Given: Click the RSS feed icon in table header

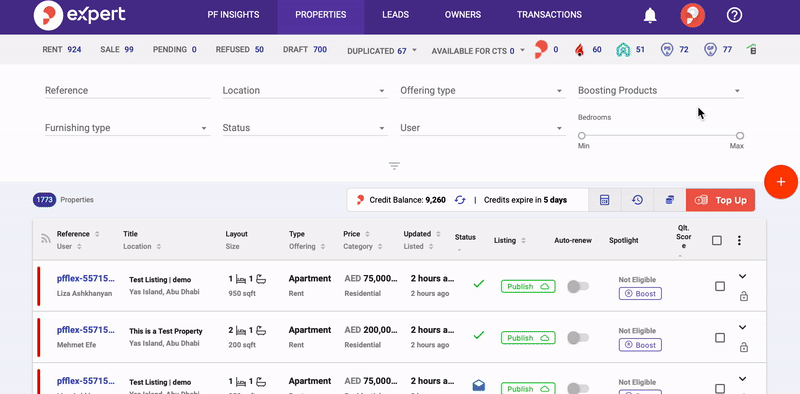Looking at the screenshot, I should (46, 238).
